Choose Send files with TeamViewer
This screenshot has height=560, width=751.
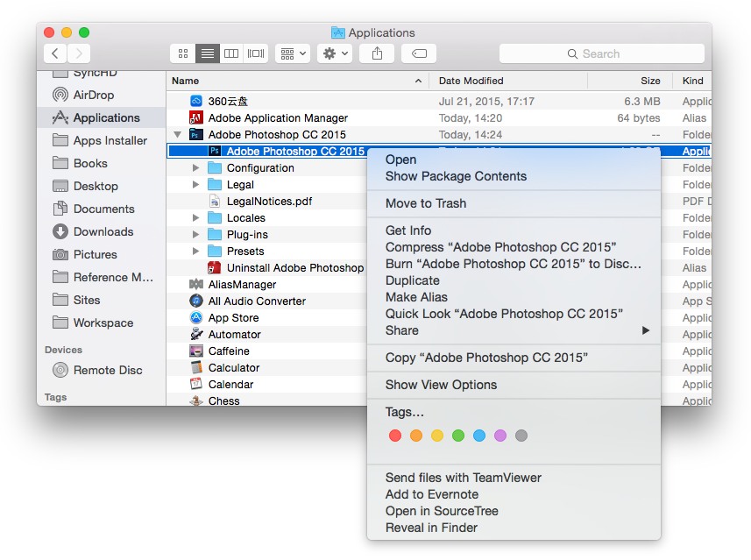514,478
